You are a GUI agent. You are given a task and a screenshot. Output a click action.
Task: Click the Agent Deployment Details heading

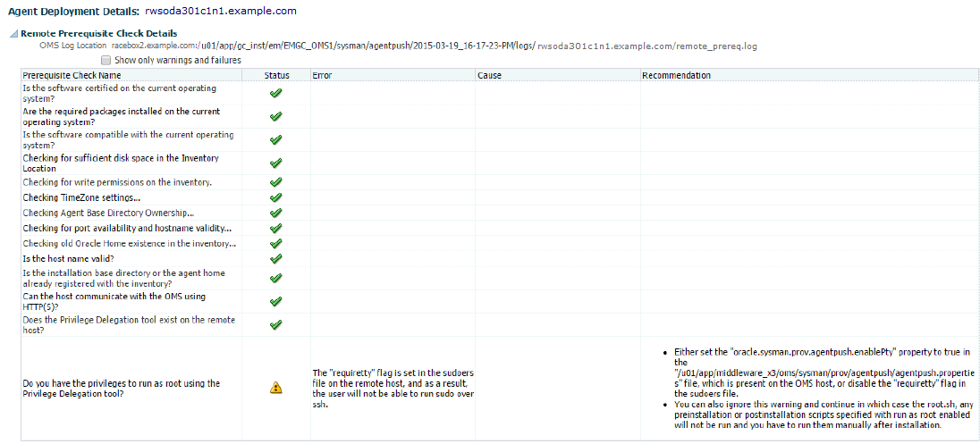pos(73,12)
